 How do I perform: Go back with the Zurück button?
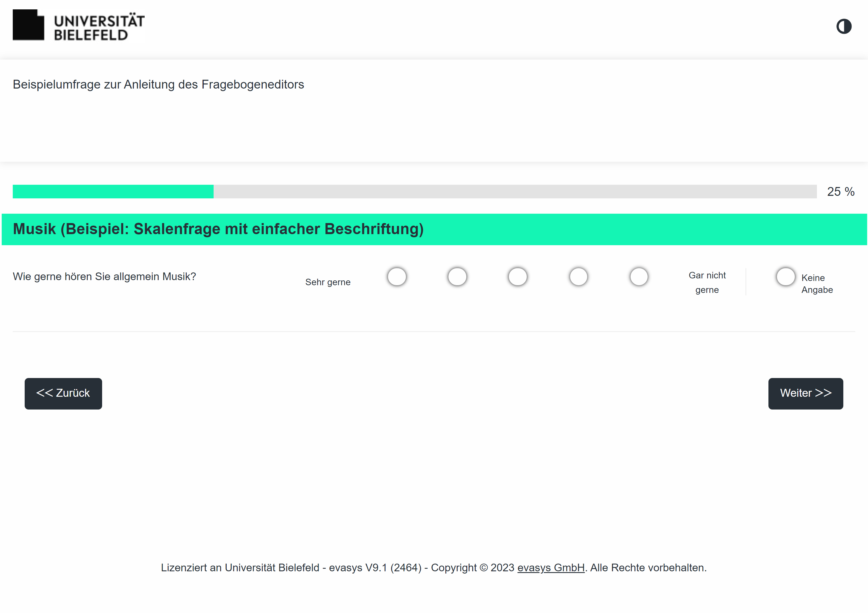[63, 393]
